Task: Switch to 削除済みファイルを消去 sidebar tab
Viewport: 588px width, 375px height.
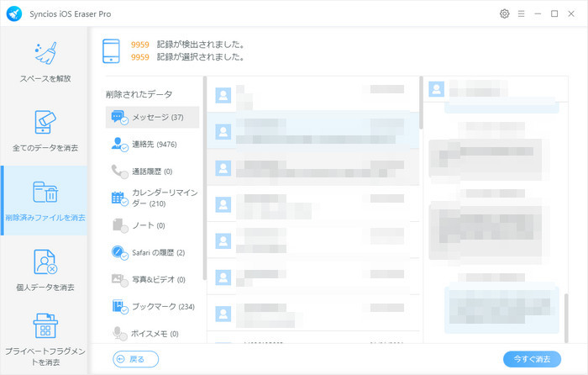Action: tap(45, 201)
